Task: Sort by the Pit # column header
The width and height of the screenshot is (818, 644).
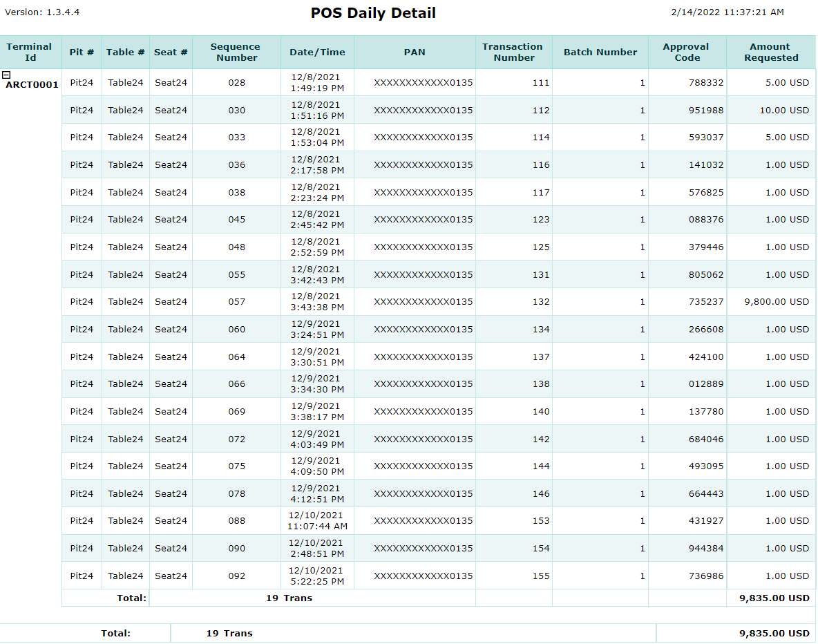Action: coord(82,52)
